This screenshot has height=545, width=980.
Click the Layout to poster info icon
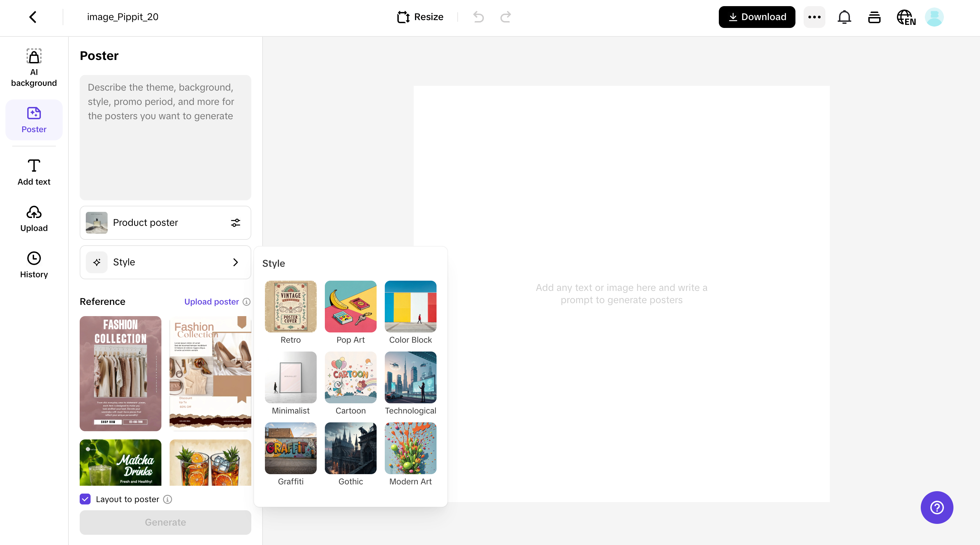[168, 499]
